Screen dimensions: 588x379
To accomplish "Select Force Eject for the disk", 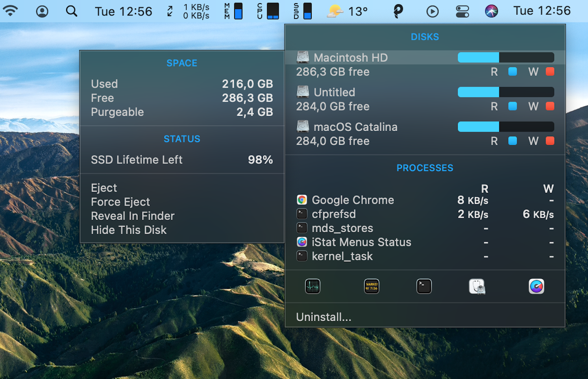I will coord(120,202).
